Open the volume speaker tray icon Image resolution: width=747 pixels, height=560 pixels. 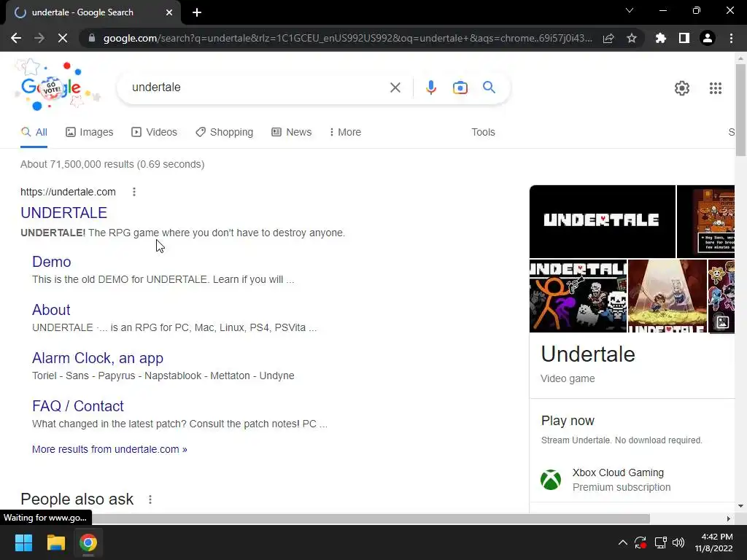[678, 542]
